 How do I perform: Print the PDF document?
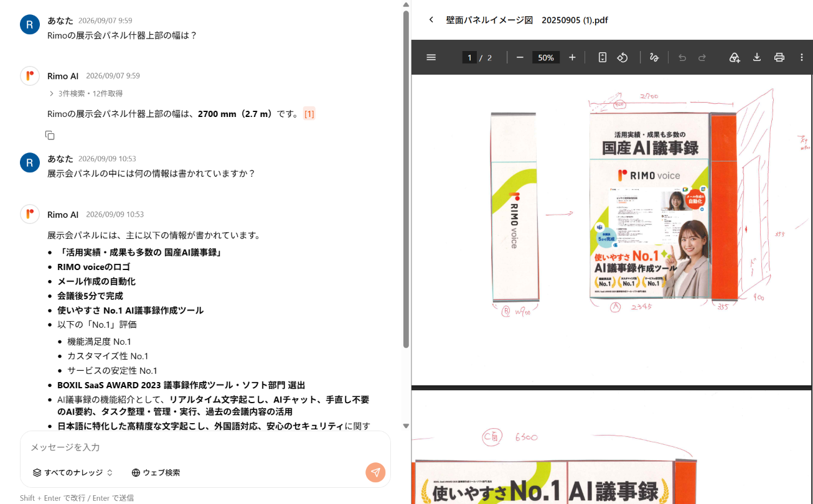pos(779,57)
